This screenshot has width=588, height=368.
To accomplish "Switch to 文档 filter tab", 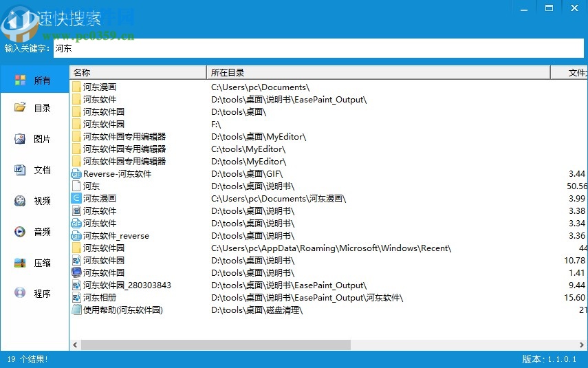I will [x=34, y=170].
